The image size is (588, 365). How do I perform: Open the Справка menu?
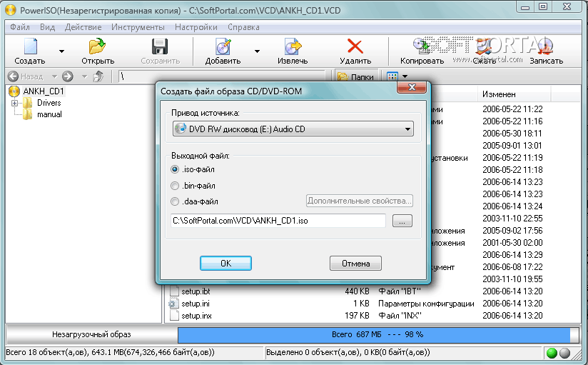(x=244, y=27)
